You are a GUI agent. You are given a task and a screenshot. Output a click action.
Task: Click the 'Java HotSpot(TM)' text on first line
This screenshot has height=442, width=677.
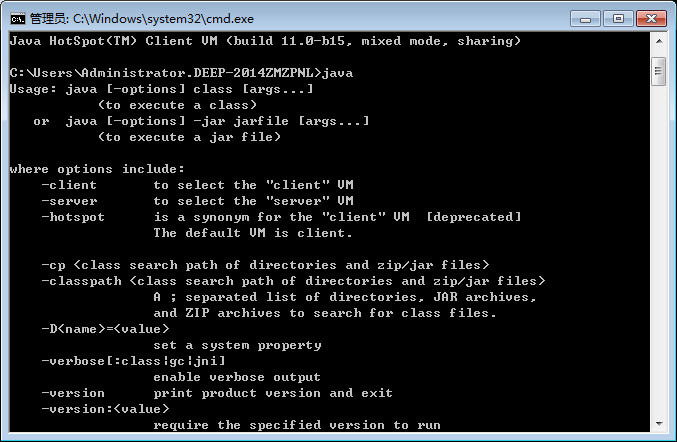pyautogui.click(x=73, y=41)
